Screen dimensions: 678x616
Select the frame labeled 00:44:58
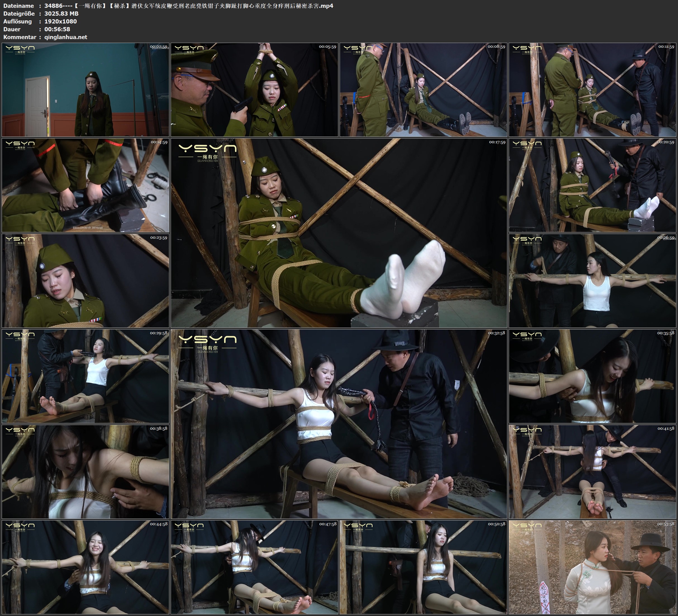point(85,567)
